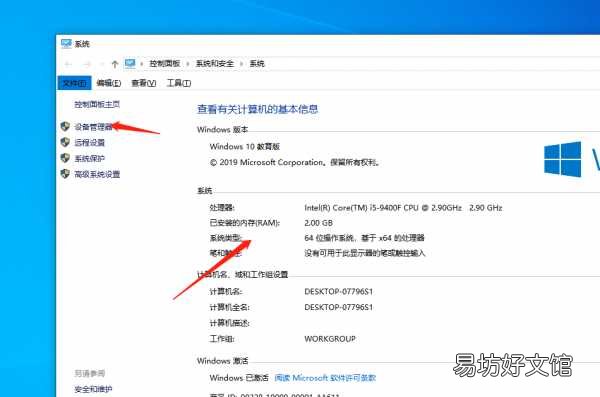Go back with the back arrow
This screenshot has width=600, height=397.
click(68, 64)
